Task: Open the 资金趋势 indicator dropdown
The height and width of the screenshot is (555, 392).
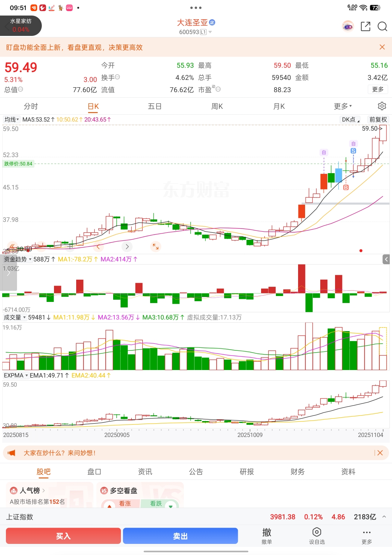Action: [17, 259]
